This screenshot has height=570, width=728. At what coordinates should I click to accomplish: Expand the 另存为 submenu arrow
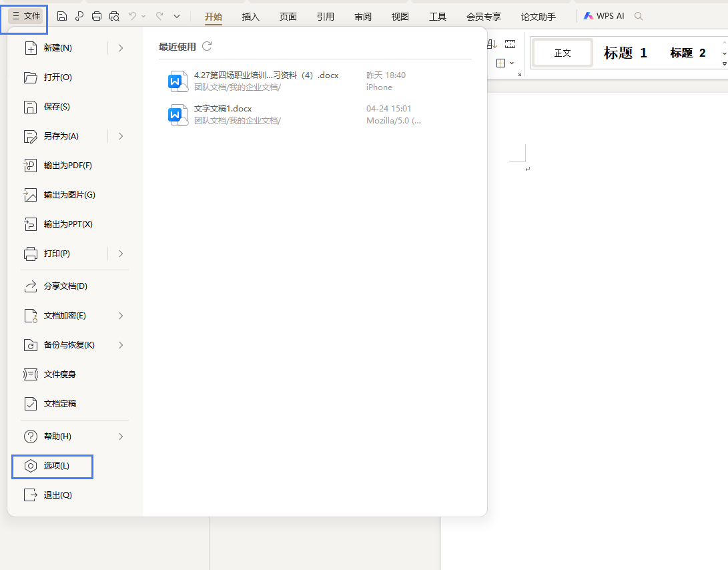coord(121,136)
